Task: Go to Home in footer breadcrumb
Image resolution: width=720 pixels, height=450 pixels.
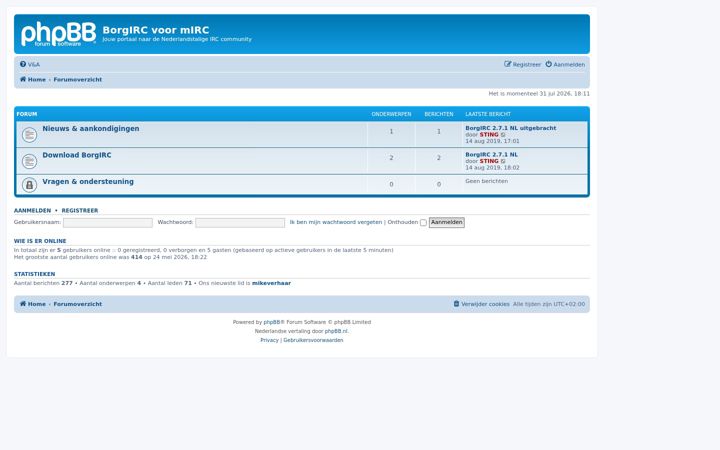Action: click(33, 304)
